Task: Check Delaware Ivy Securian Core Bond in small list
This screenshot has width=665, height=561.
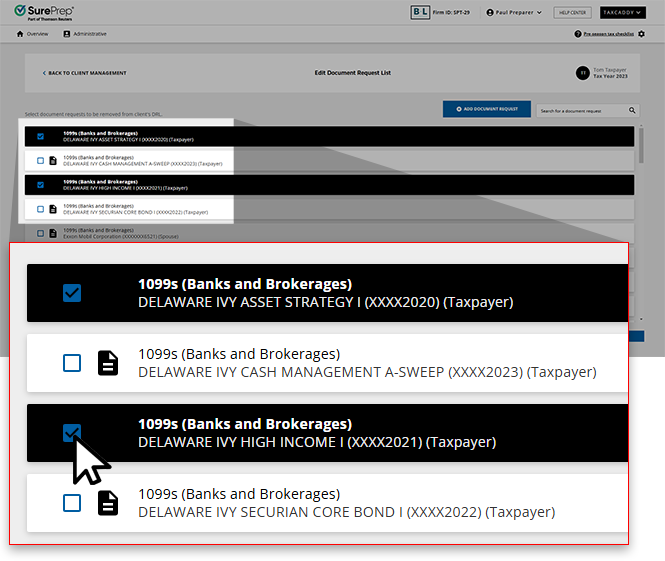Action: coord(40,209)
